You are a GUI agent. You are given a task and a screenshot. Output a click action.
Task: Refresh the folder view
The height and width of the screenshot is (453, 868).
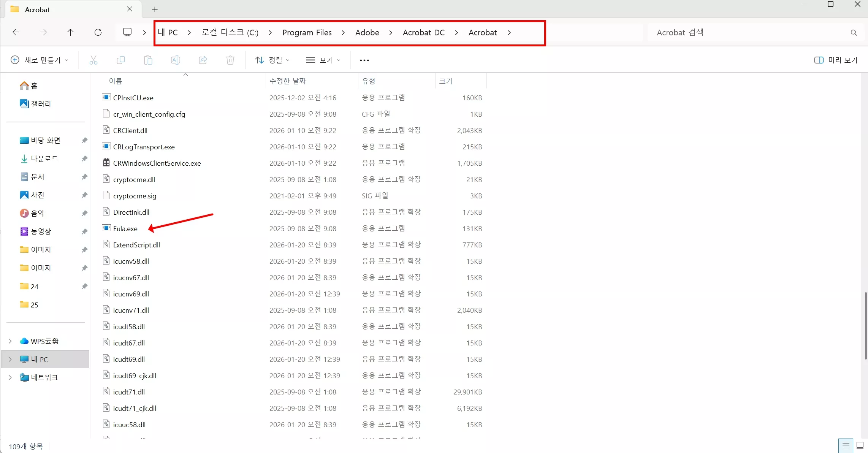tap(98, 32)
